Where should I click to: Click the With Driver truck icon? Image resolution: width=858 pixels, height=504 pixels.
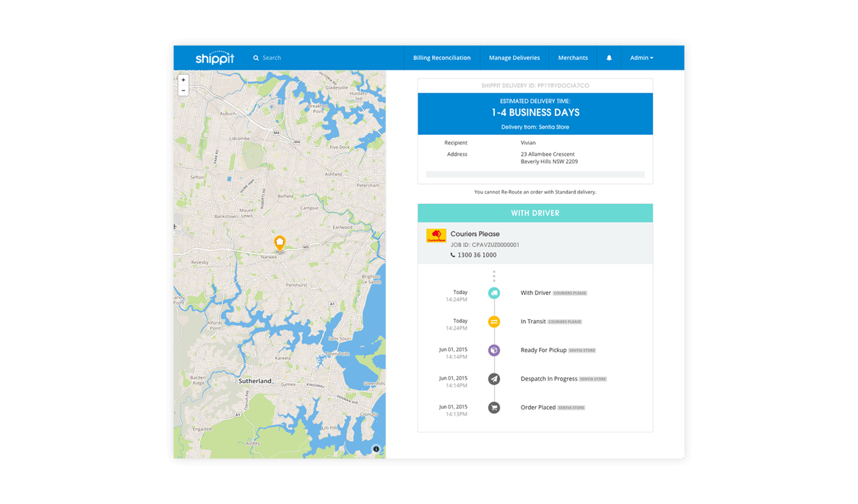point(494,293)
